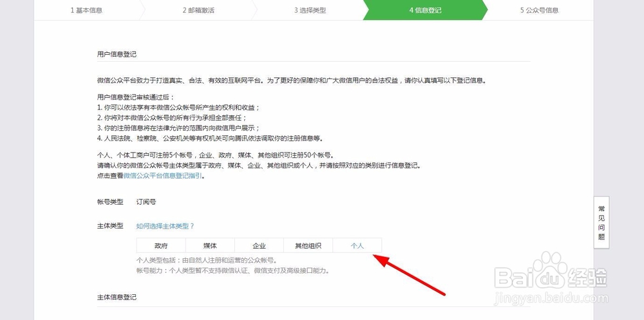This screenshot has height=320, width=644.
Task: Click the active step 4 信息登记
Action: pyautogui.click(x=426, y=10)
